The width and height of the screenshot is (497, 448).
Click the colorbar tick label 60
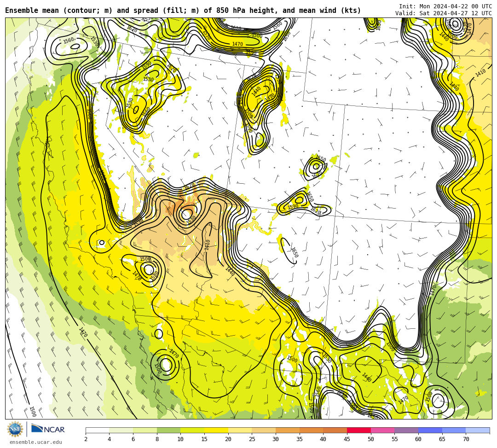pyautogui.click(x=418, y=439)
